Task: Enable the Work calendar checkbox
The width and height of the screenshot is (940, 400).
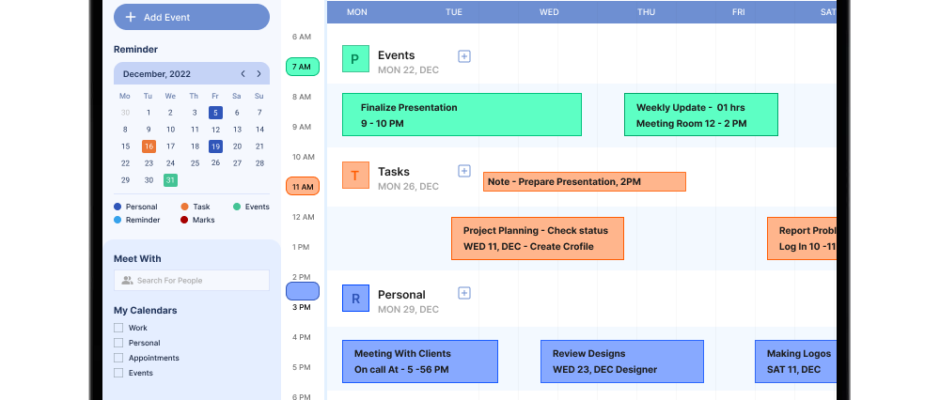Action: click(118, 328)
